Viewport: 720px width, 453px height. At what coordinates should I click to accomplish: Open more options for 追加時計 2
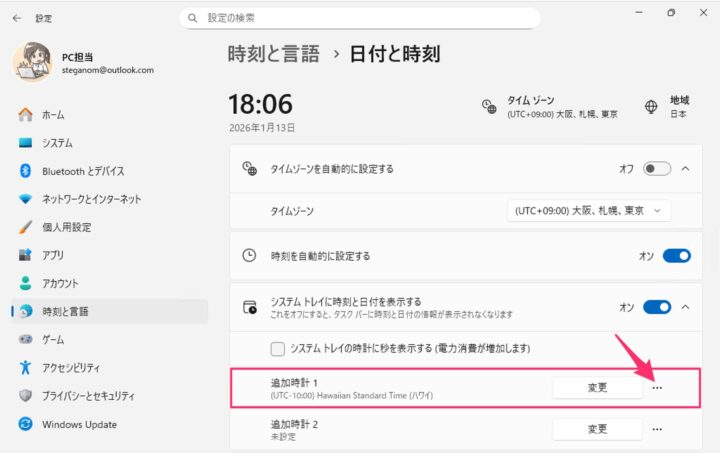pos(657,429)
